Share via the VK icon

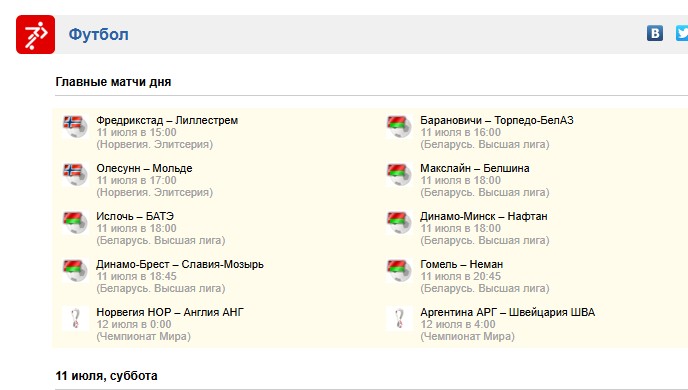click(655, 33)
